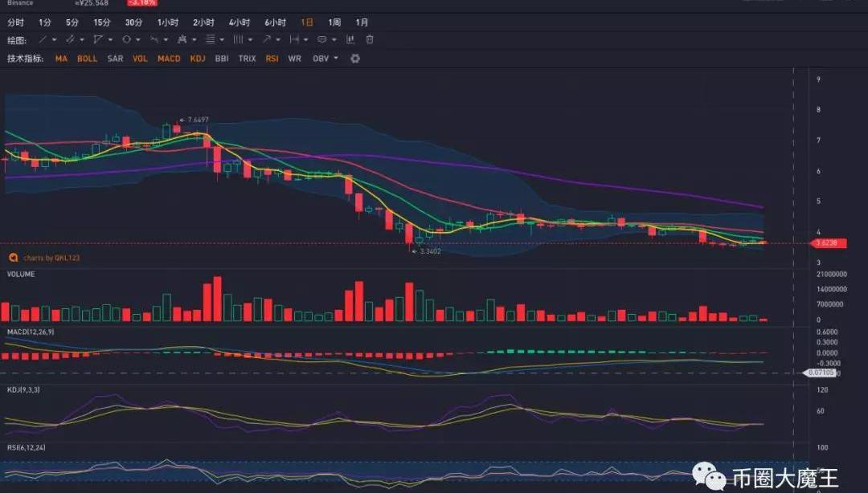Switch to the 15分 timeframe
This screenshot has height=493, width=868.
pos(102,22)
